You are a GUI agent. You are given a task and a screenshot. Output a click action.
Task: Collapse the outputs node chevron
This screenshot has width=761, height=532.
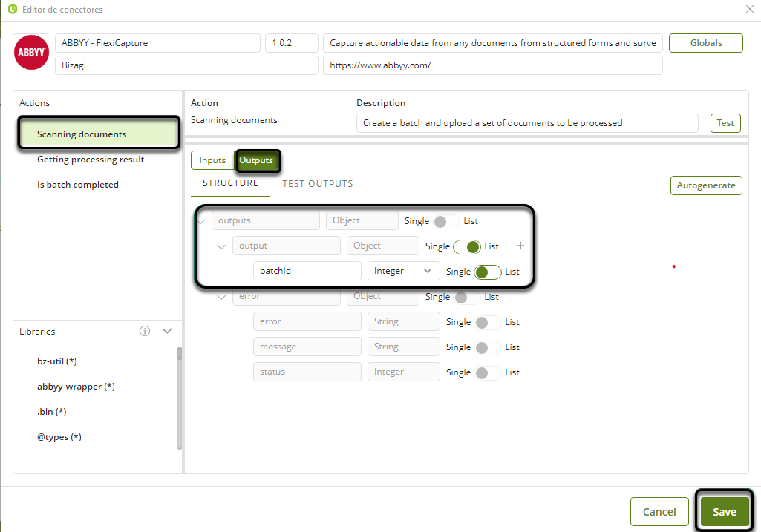(201, 222)
